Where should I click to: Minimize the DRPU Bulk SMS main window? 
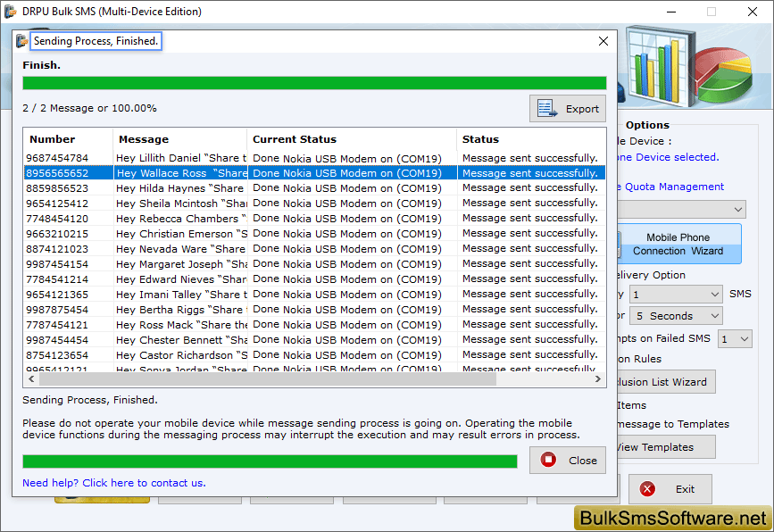[671, 12]
